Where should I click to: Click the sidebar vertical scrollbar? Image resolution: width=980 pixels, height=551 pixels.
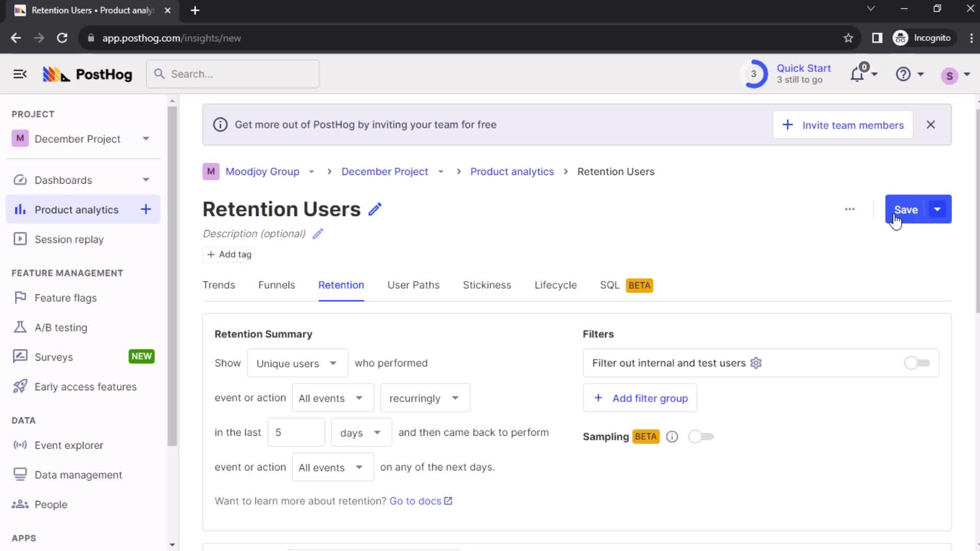click(x=172, y=275)
